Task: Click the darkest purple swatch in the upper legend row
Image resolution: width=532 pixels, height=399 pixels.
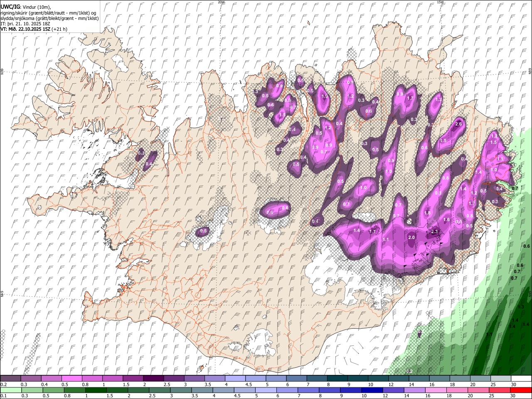Action: tap(153, 379)
